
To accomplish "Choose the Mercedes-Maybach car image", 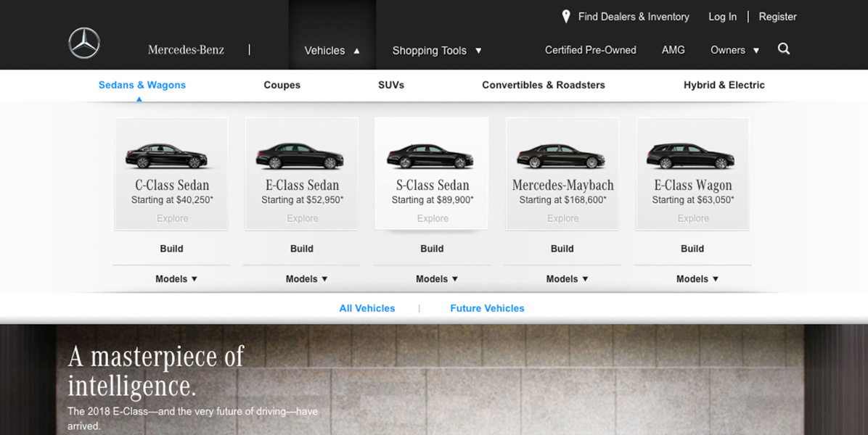I will pos(560,155).
